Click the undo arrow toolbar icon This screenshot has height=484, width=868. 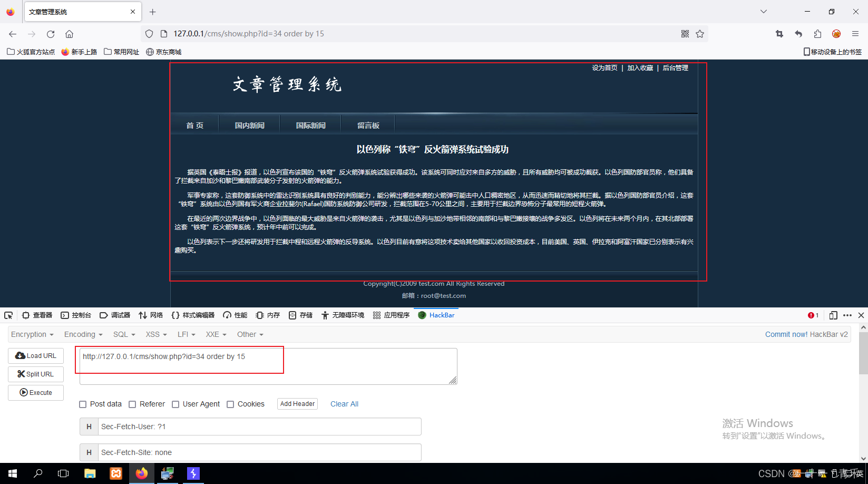pyautogui.click(x=798, y=34)
